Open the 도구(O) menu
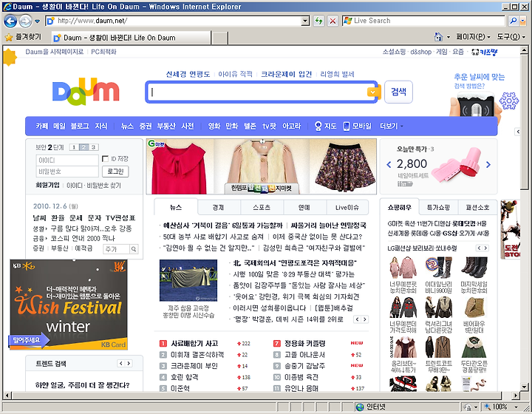532x414 pixels. tap(511, 37)
